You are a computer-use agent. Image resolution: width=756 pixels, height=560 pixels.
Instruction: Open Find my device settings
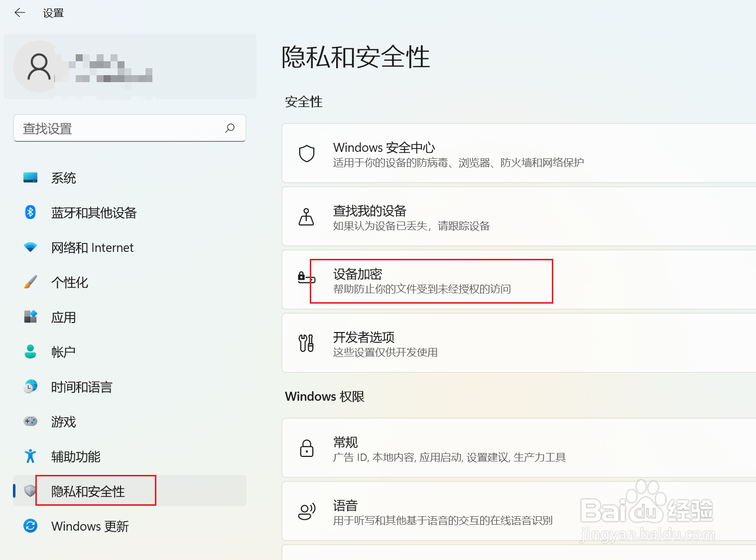pos(411,218)
